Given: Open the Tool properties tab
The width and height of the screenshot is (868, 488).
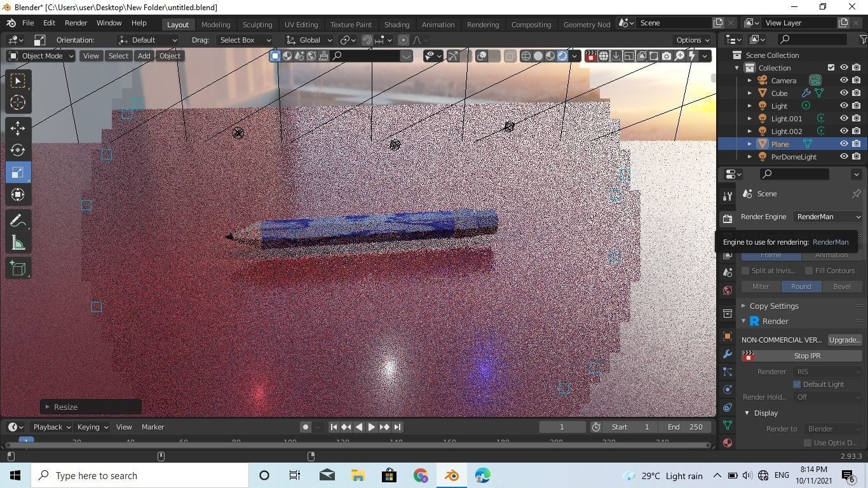Looking at the screenshot, I should [x=728, y=196].
